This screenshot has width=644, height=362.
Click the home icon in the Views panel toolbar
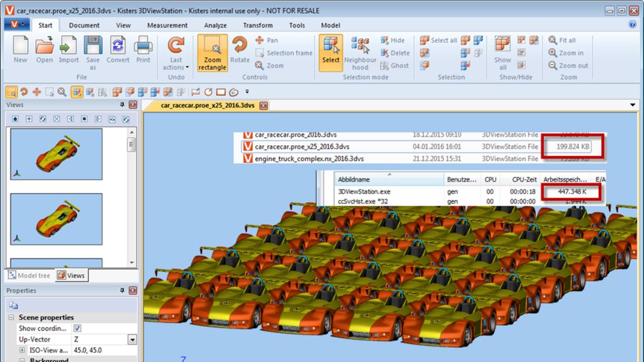coord(15,119)
